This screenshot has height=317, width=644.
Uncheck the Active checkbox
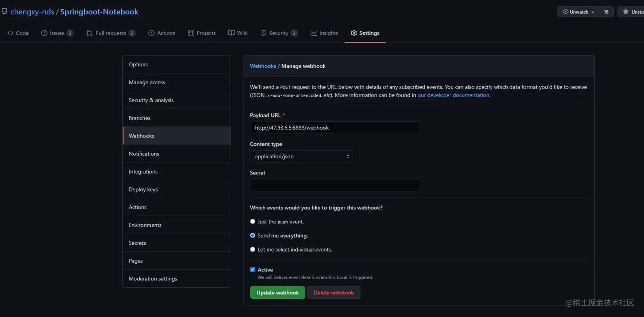pyautogui.click(x=253, y=270)
